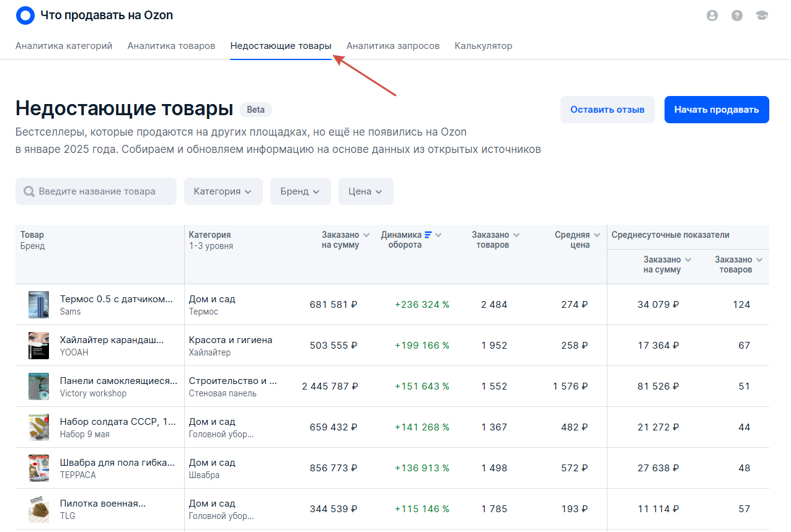Sort by Средняя цена column arrow
791x532 pixels.
[596, 235]
